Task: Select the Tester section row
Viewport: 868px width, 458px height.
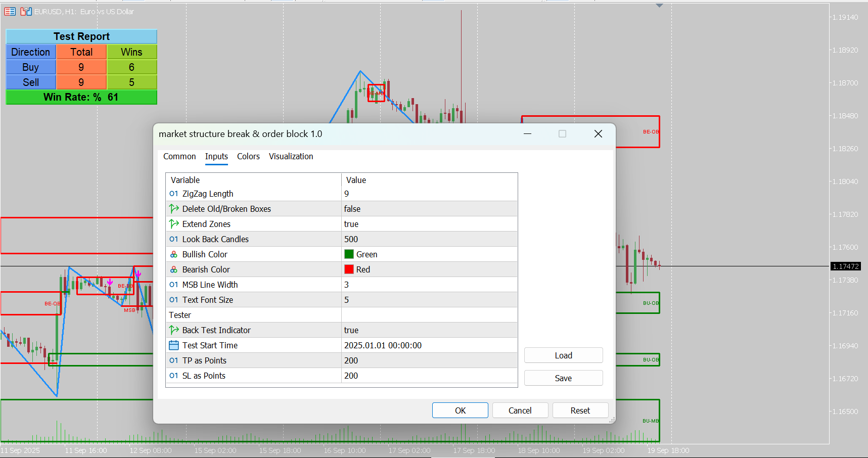Action: tap(342, 315)
